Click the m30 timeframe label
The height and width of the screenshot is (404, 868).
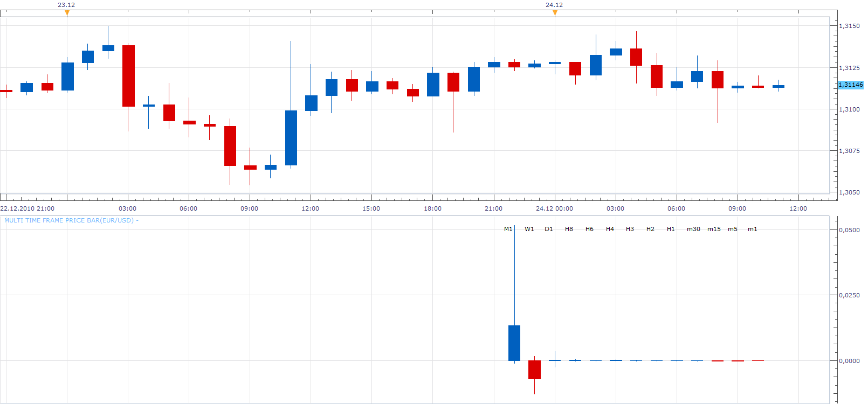click(693, 229)
